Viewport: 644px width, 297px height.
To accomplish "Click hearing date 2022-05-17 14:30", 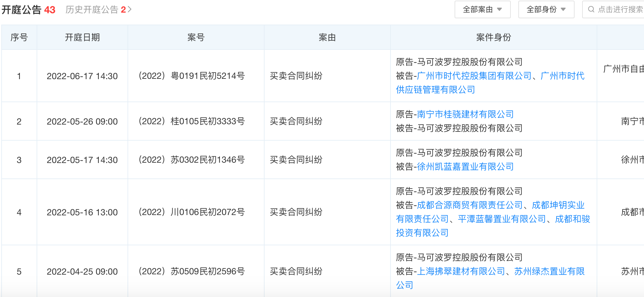I will tap(82, 160).
